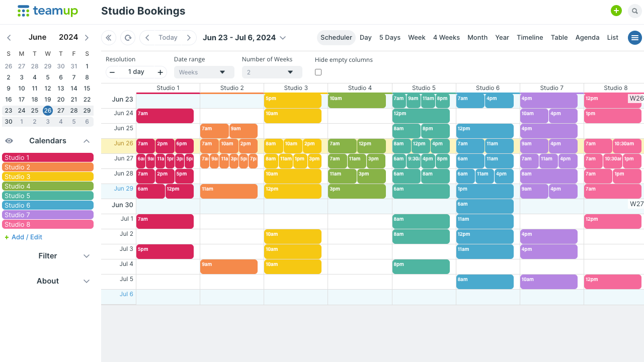Toggle Studio 4 calendar in sidebar
644x362 pixels.
tap(48, 187)
